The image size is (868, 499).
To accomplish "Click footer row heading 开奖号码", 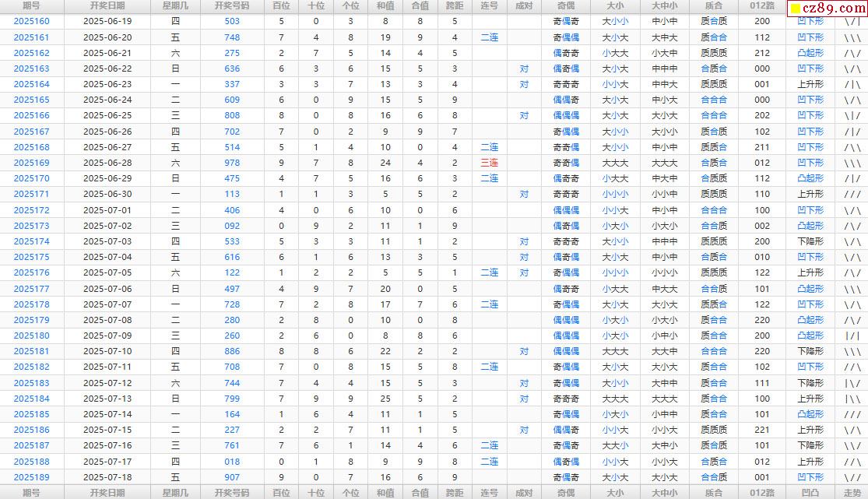I will tap(232, 492).
